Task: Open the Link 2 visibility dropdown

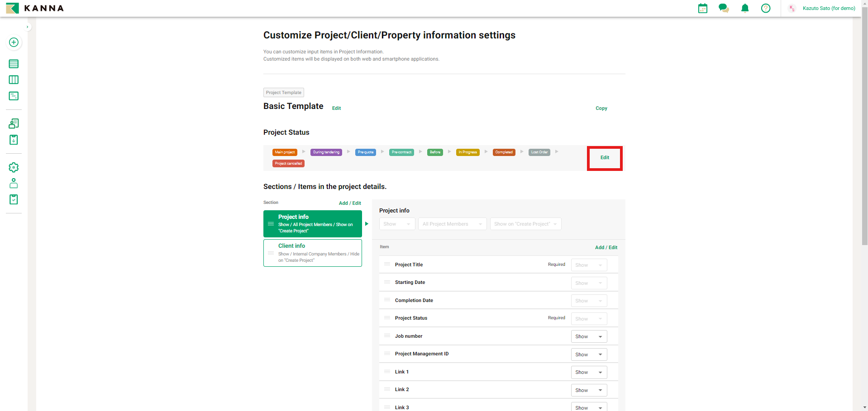Action: (x=588, y=390)
